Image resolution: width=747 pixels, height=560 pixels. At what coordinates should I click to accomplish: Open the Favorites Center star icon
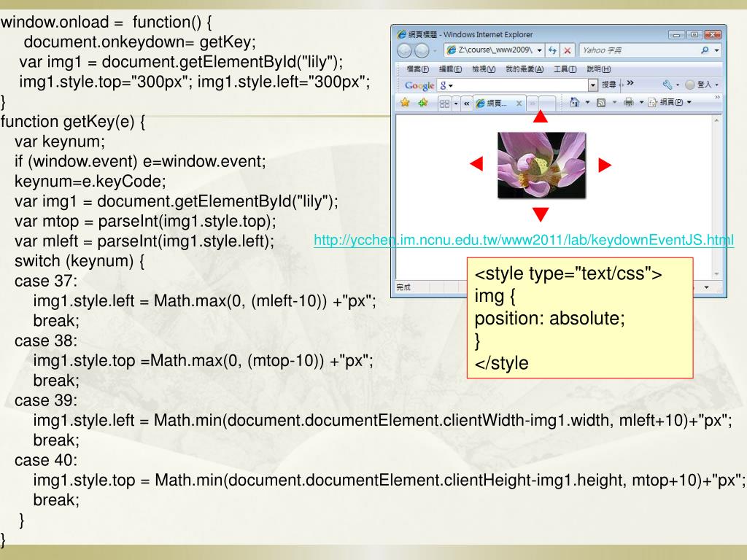[x=405, y=102]
